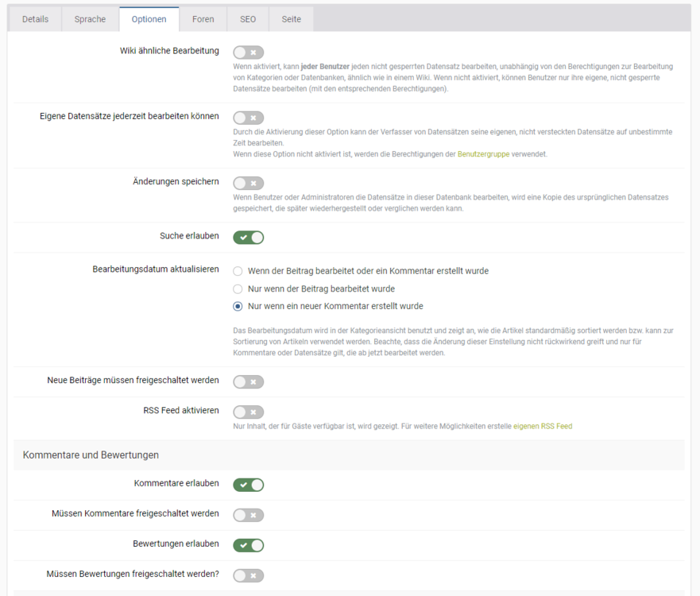Disable the "Kommentare erlauben" toggle

(248, 485)
